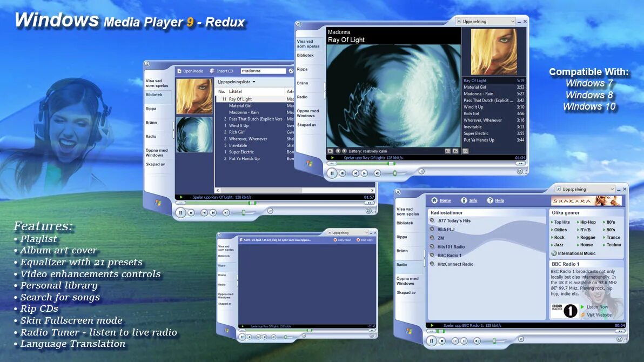Screen dimensions: 644x362
Task: Open the Uppspelning dropdown in the visualization window
Action: (486, 22)
